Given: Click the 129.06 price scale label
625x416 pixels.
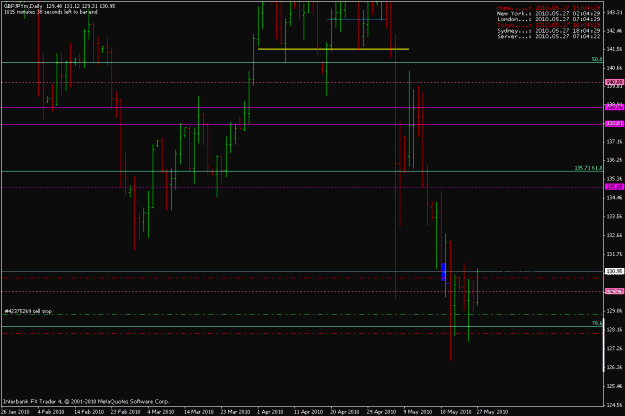Looking at the screenshot, I should click(x=614, y=310).
